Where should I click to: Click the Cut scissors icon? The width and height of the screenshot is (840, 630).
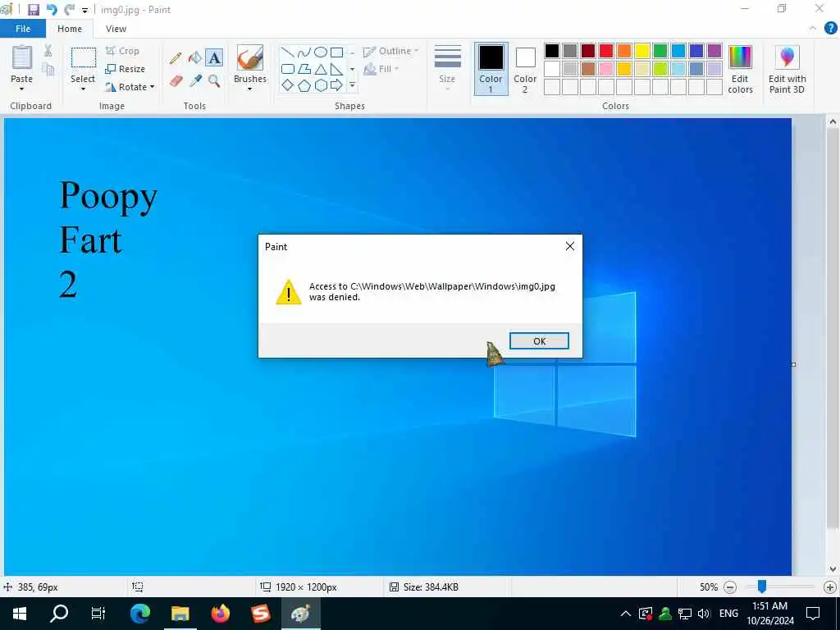click(x=48, y=51)
